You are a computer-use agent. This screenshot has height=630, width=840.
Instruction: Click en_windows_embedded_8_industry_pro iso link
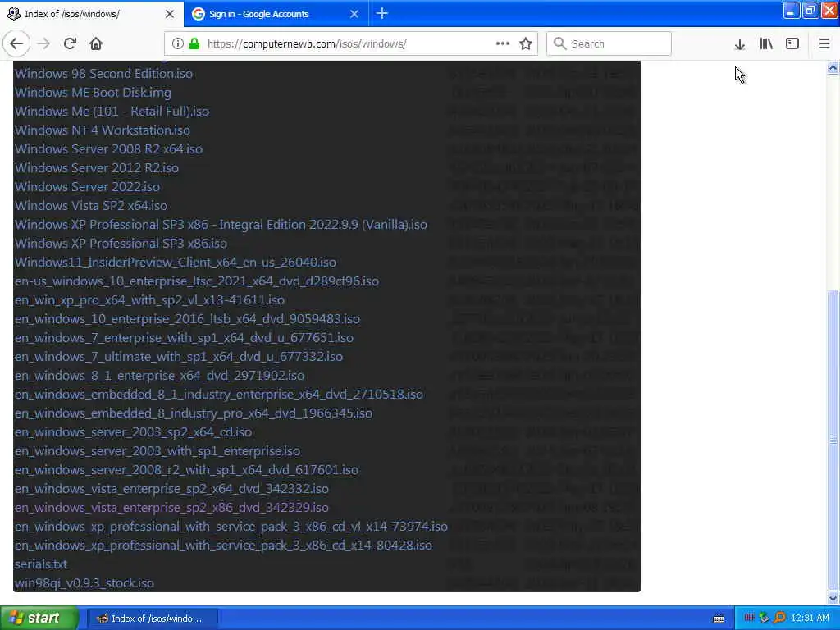tap(194, 413)
